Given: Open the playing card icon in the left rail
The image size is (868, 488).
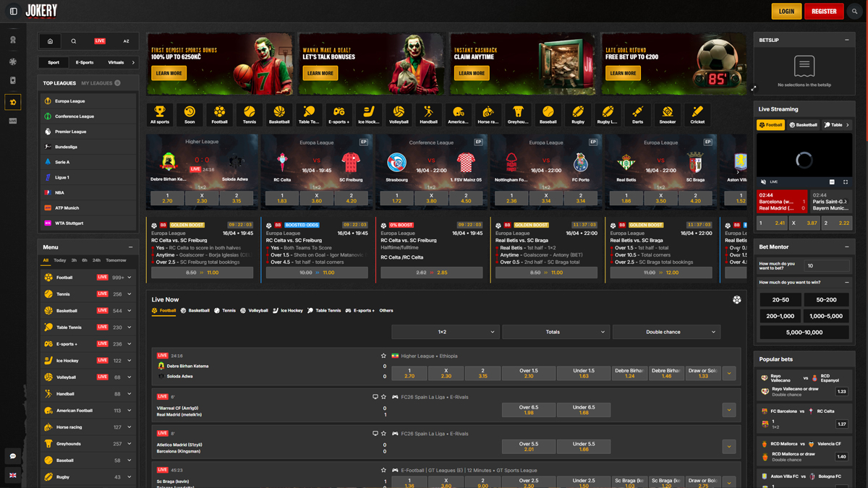Looking at the screenshot, I should pyautogui.click(x=12, y=81).
